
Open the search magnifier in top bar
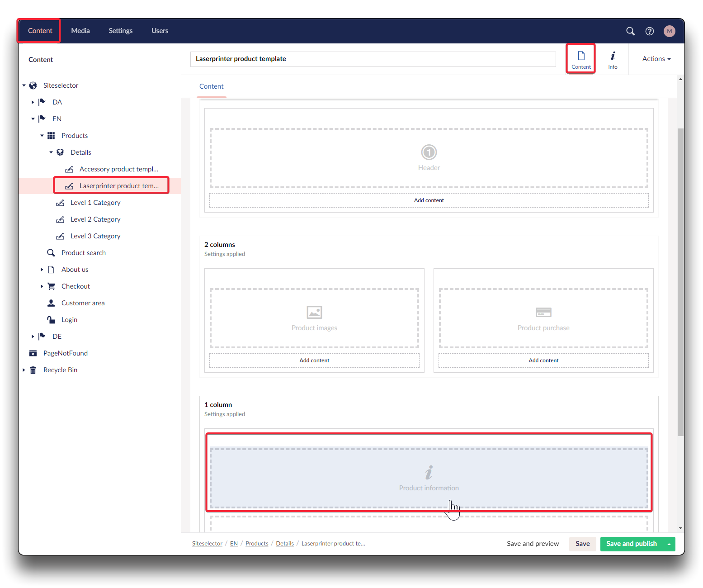click(x=630, y=31)
